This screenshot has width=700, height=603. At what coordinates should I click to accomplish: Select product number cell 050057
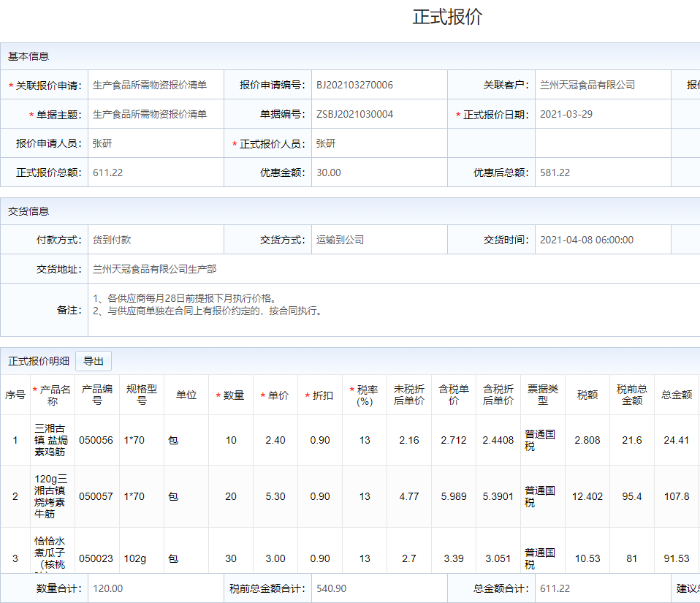click(x=96, y=496)
